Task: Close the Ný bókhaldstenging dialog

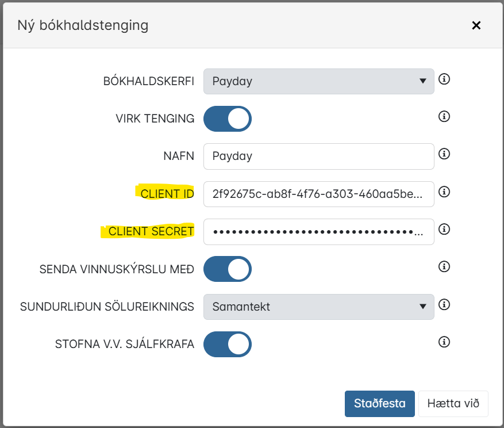Action: (x=476, y=25)
